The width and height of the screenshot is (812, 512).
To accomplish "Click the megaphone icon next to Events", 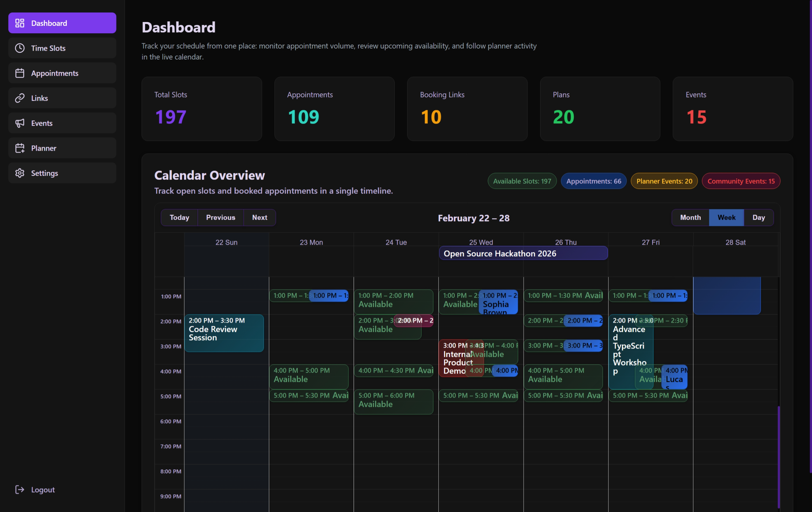I will (20, 123).
